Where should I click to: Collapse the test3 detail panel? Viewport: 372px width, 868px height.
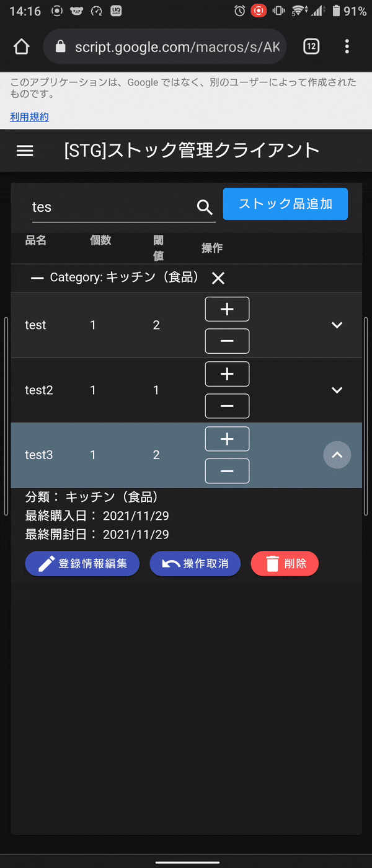(x=337, y=455)
